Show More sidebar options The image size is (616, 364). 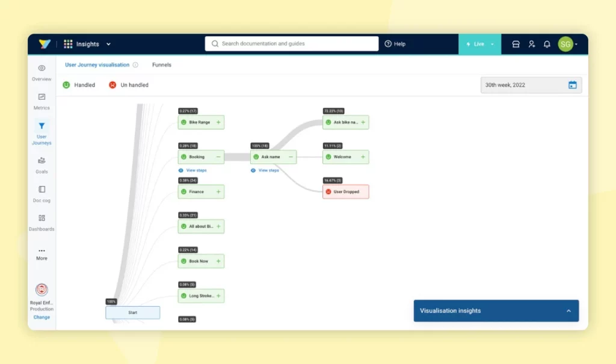42,254
